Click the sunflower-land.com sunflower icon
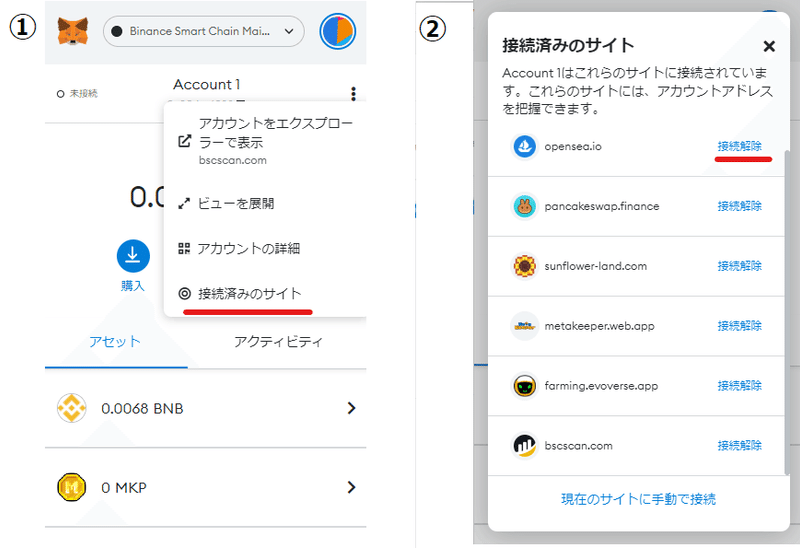 (524, 266)
